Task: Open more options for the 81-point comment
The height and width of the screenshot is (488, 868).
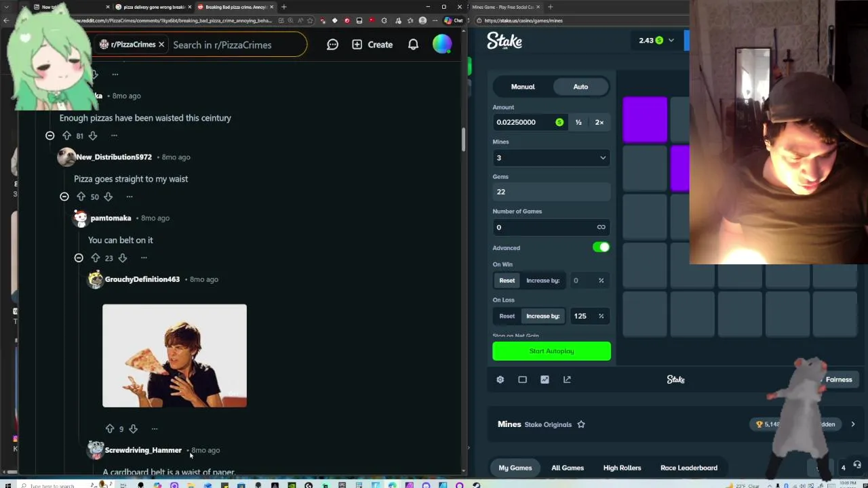Action: [x=115, y=136]
